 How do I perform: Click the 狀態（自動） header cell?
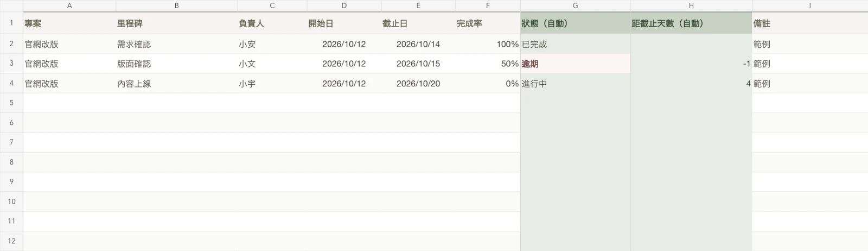point(575,23)
